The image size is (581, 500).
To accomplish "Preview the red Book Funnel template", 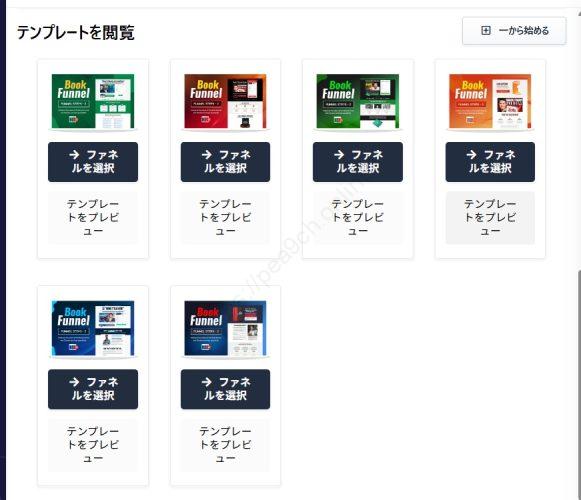I will (x=225, y=218).
